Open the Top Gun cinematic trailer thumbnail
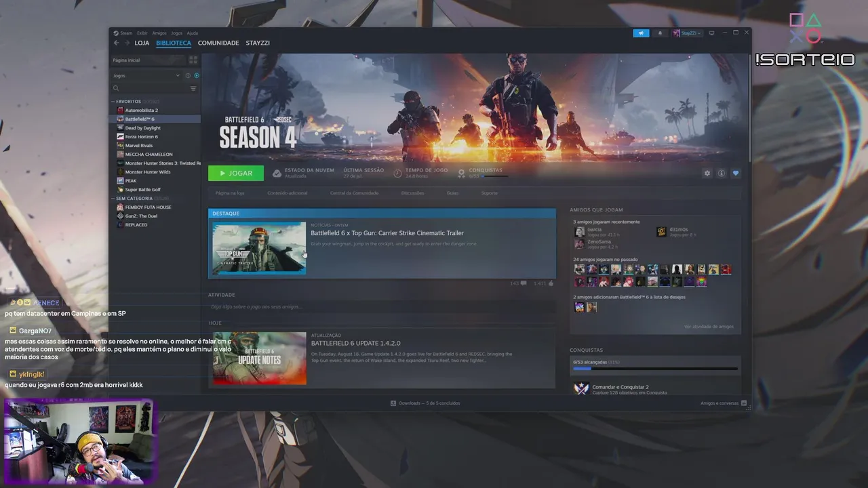Viewport: 868px width, 488px height. (259, 248)
